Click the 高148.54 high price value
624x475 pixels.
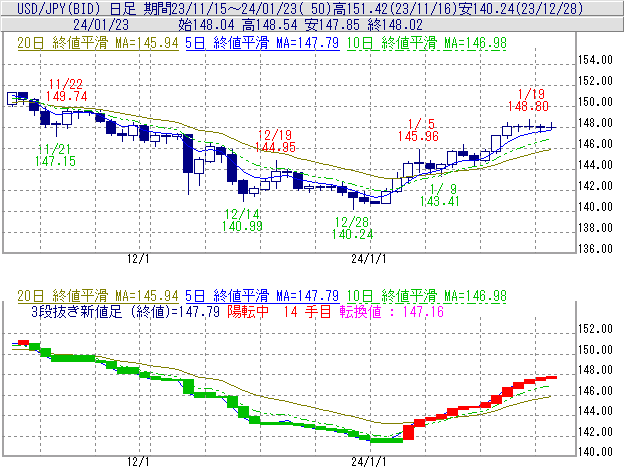click(269, 25)
